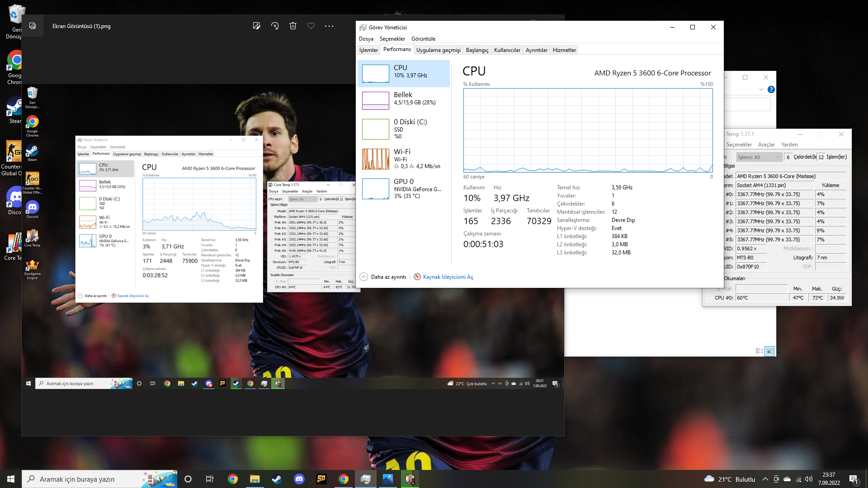Switch to the Kullanıcılar tab

[x=507, y=50]
